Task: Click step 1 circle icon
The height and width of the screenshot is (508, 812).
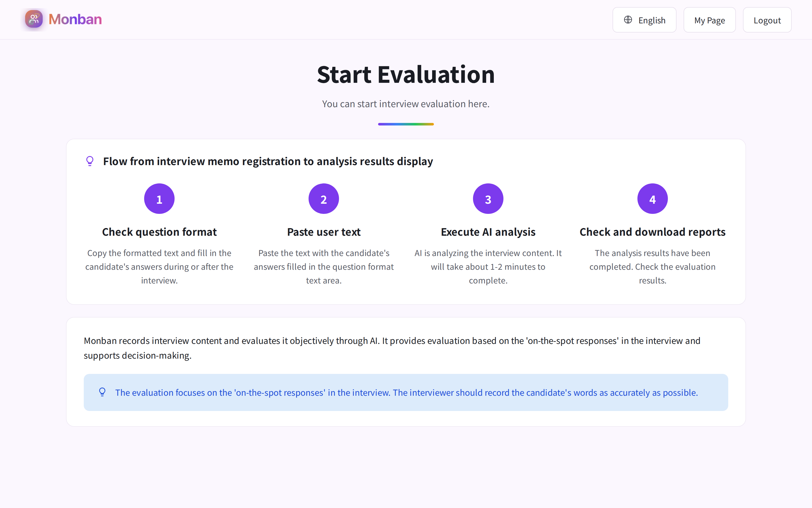Action: click(159, 199)
